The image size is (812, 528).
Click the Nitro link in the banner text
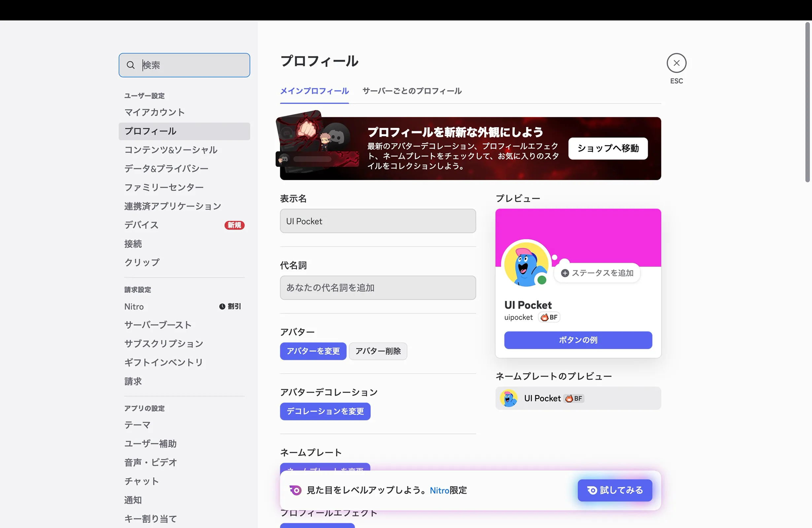click(439, 490)
